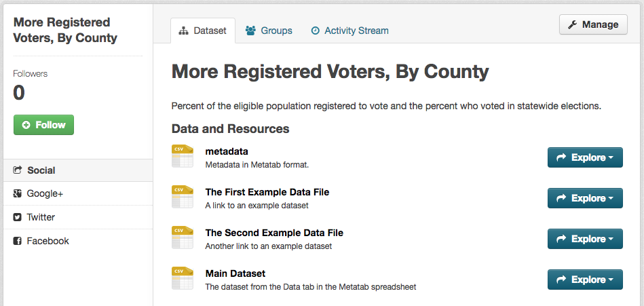Screen dimensions: 644x306
Task: Follow this dataset with green button
Action: [x=43, y=125]
